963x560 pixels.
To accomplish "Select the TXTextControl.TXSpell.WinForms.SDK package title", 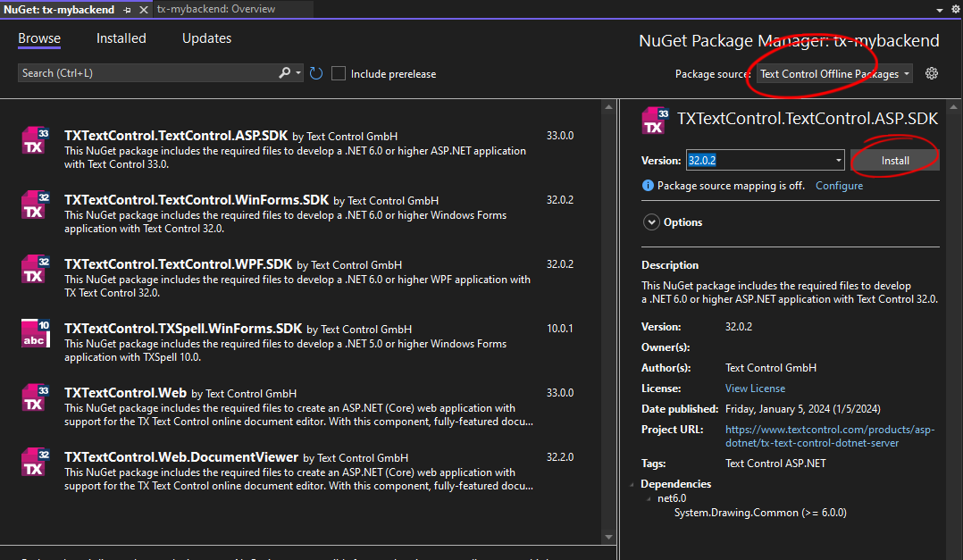I will pos(183,329).
